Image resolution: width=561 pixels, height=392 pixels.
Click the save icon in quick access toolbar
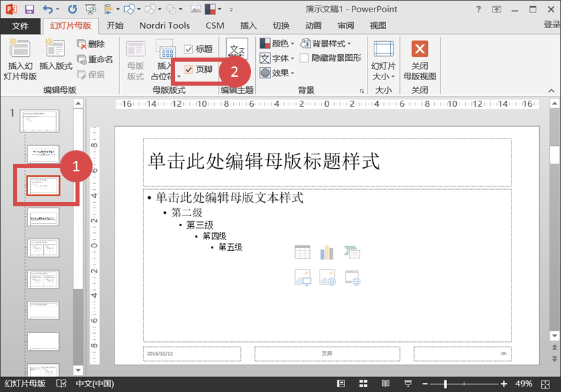pos(29,9)
